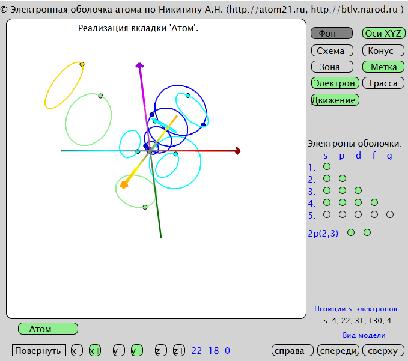The height and width of the screenshot is (361, 408).
Task: Click the Вид модели link
Action: pyautogui.click(x=364, y=335)
